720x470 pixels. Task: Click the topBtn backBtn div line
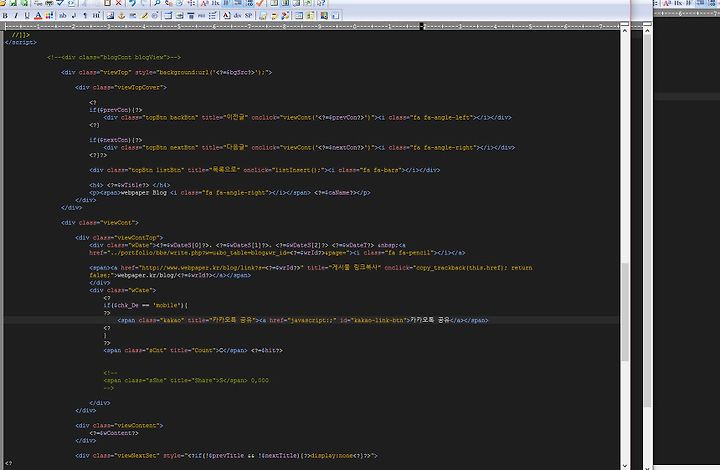click(307, 118)
